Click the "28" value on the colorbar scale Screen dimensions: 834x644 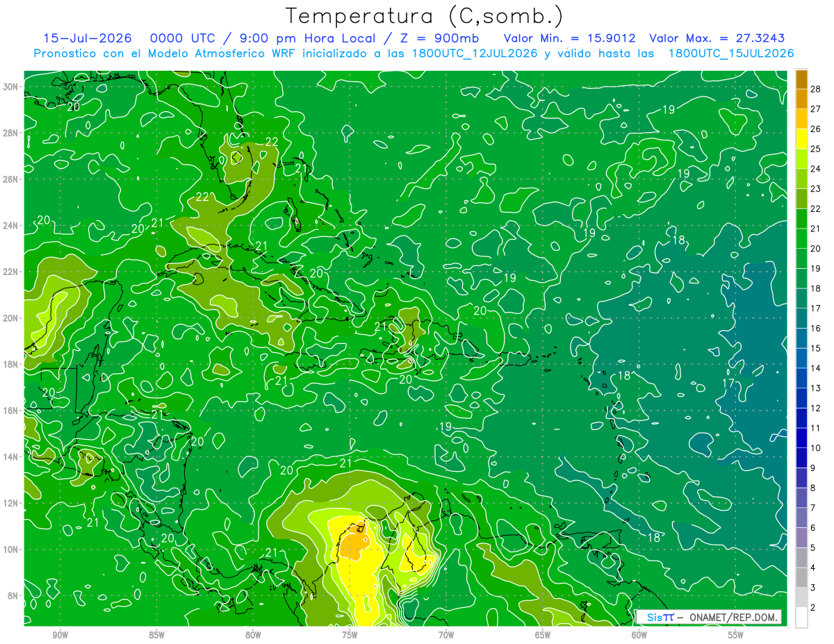(x=815, y=89)
